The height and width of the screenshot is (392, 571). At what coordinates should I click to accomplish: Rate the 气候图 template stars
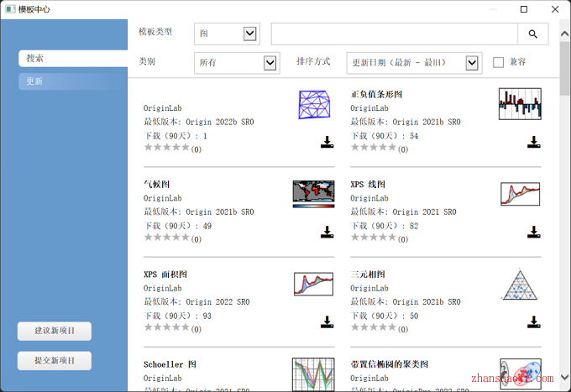[x=167, y=238]
